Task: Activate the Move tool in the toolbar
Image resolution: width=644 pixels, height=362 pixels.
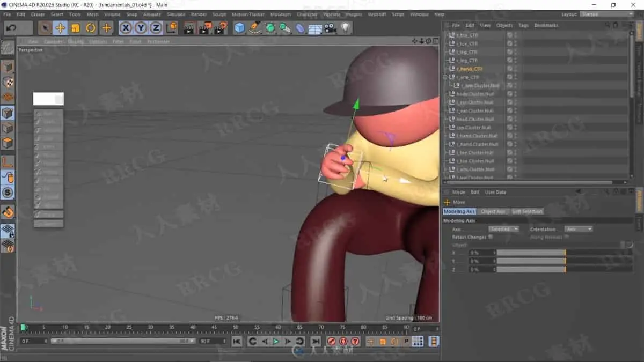Action: pos(60,28)
